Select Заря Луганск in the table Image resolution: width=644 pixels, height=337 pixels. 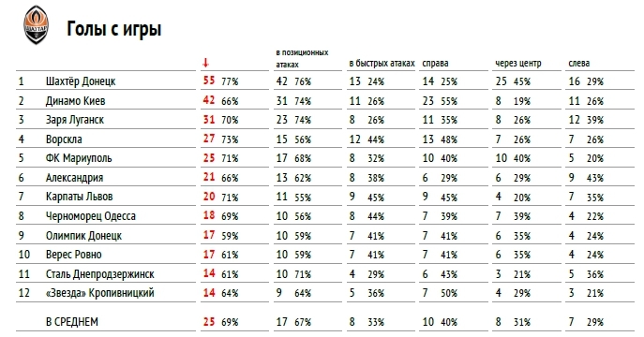[x=75, y=120]
